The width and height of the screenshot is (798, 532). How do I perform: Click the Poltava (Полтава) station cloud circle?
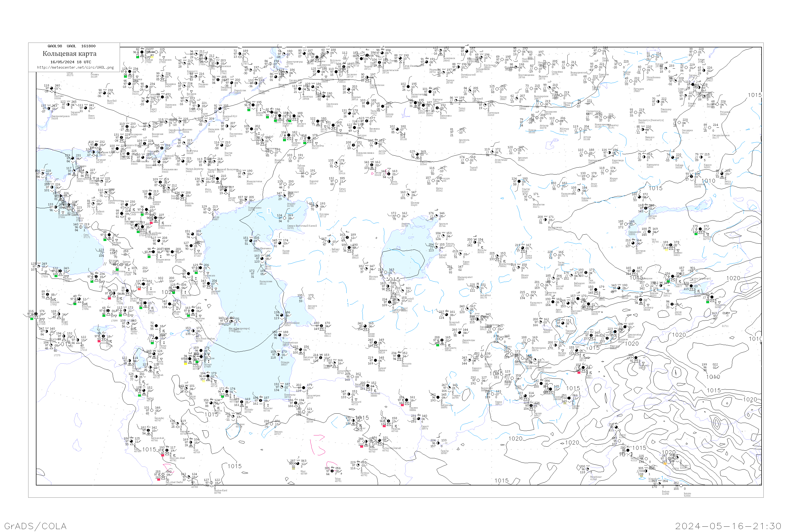point(52,88)
